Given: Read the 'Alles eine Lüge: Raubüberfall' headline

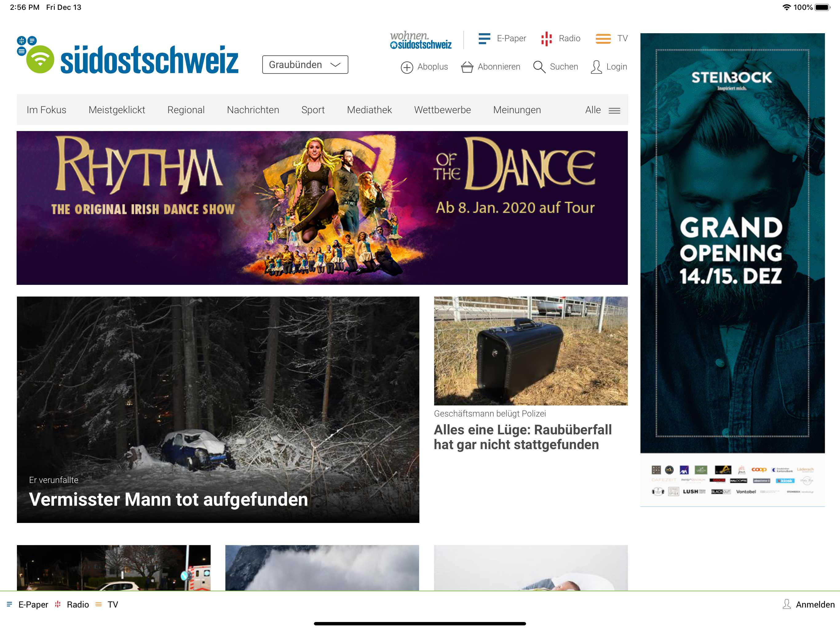Looking at the screenshot, I should point(522,437).
